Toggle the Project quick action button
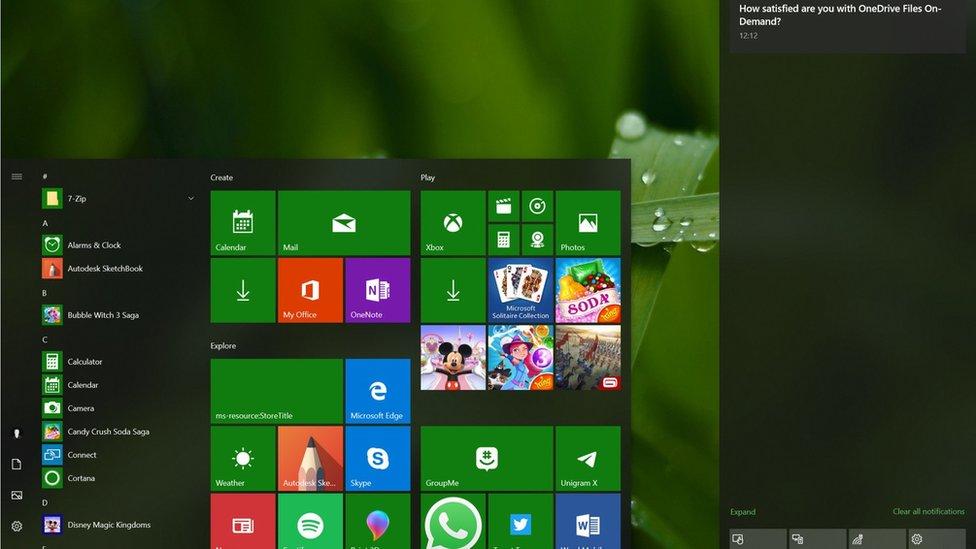The image size is (976, 549). pyautogui.click(x=817, y=539)
